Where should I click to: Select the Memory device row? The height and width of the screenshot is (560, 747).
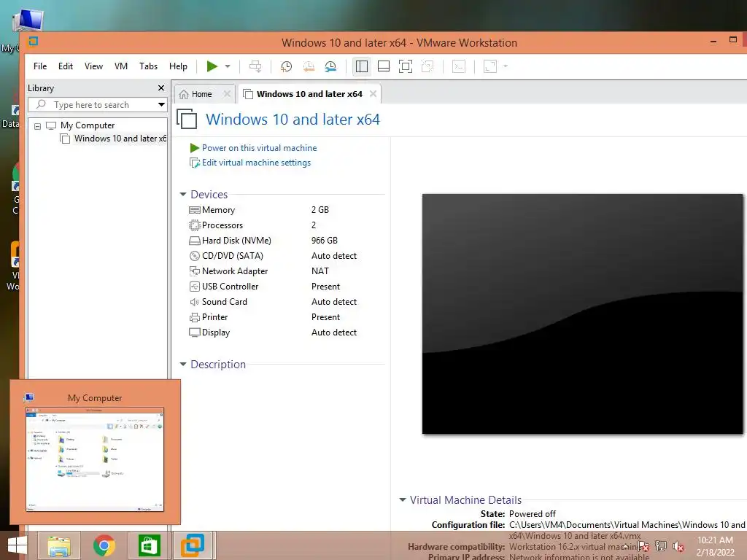click(x=218, y=210)
